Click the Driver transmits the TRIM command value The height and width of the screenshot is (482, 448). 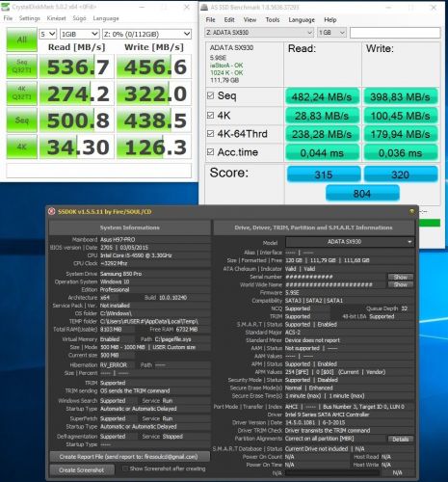coord(328,431)
